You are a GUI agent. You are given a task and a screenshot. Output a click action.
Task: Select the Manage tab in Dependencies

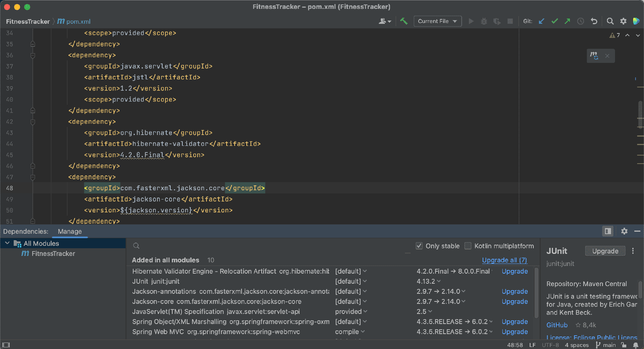70,231
